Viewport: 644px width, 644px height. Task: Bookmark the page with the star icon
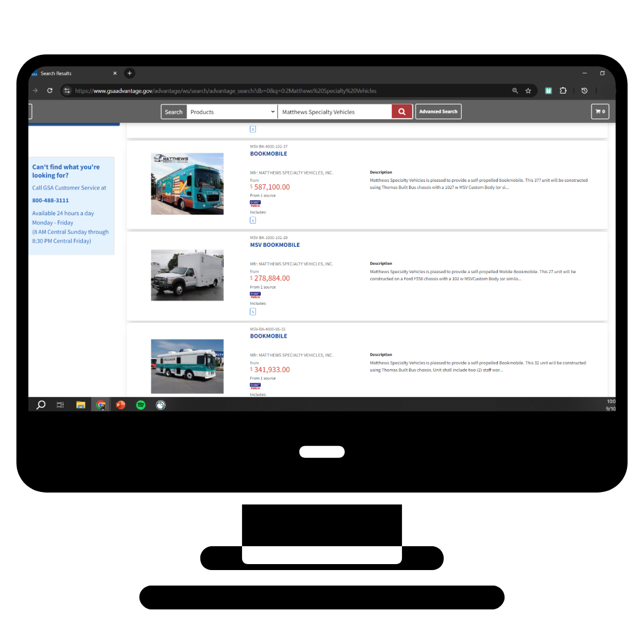pyautogui.click(x=528, y=91)
